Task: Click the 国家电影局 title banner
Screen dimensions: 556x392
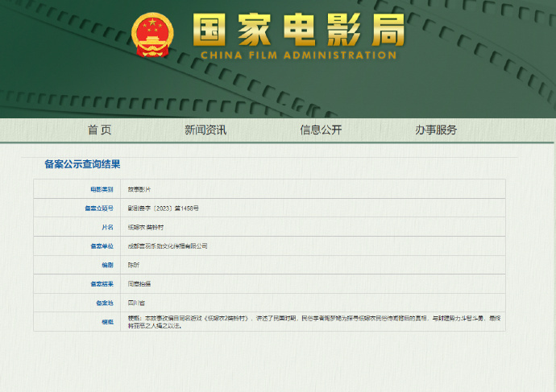Action: tap(299, 30)
